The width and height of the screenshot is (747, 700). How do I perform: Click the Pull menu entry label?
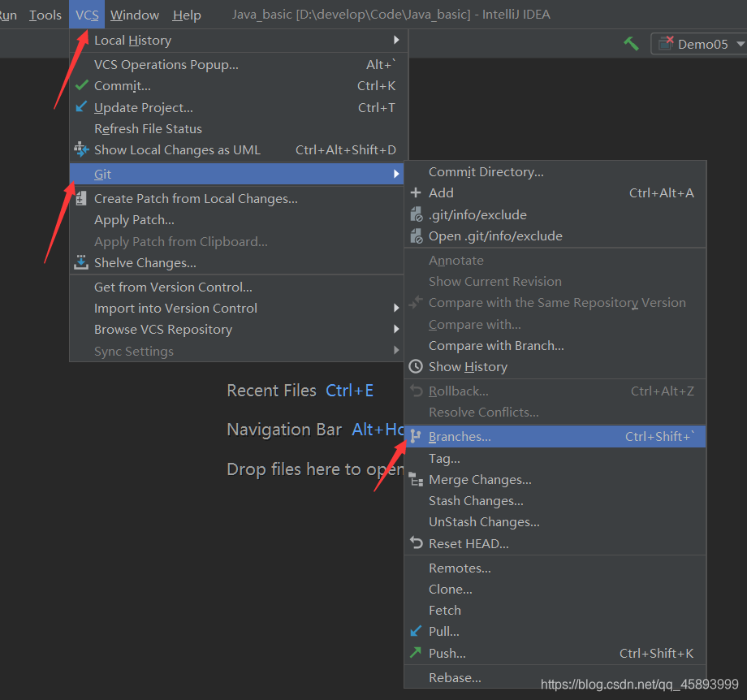(444, 632)
